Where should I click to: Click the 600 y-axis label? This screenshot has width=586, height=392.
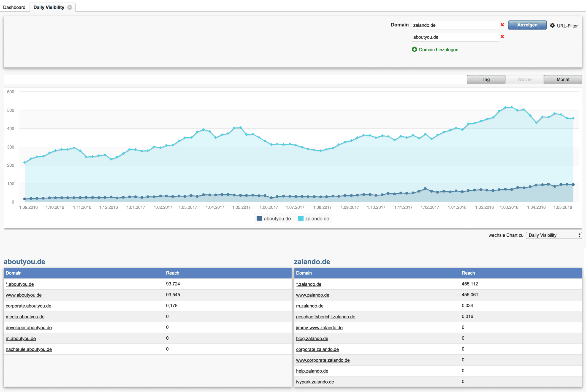(x=11, y=92)
